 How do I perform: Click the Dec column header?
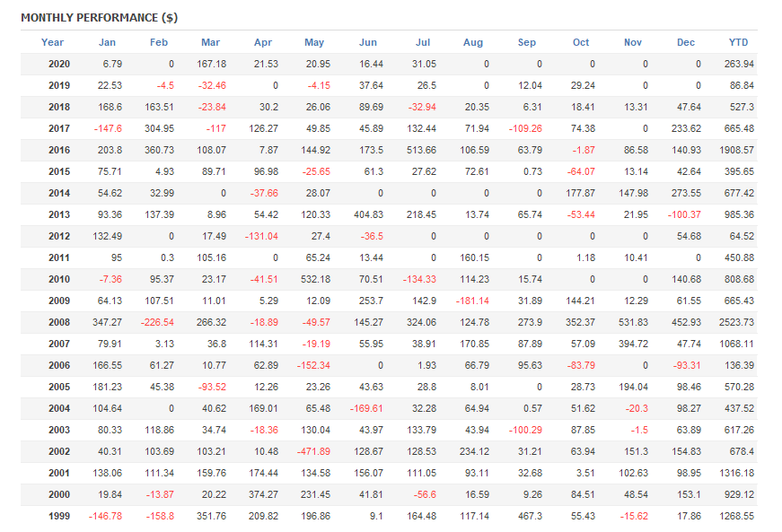tap(686, 42)
